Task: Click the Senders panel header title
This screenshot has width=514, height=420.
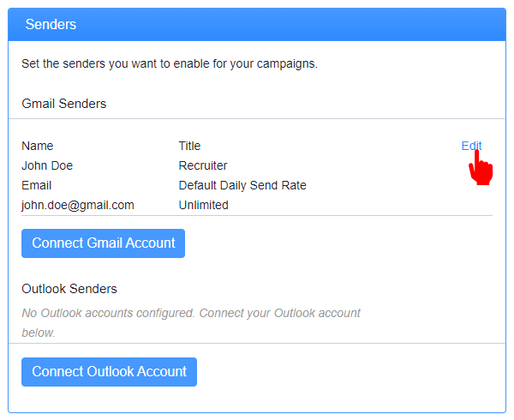Action: pos(51,24)
